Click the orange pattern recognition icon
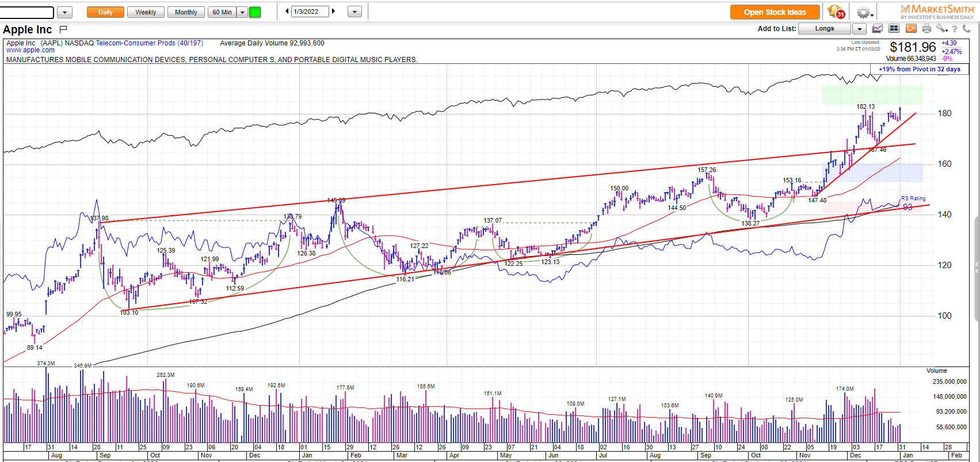This screenshot has width=980, height=462. [910, 28]
